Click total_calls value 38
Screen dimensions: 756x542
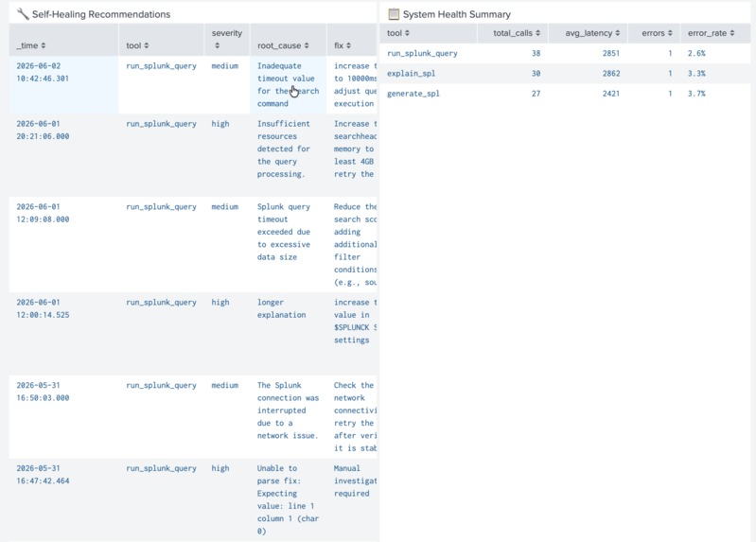click(536, 53)
